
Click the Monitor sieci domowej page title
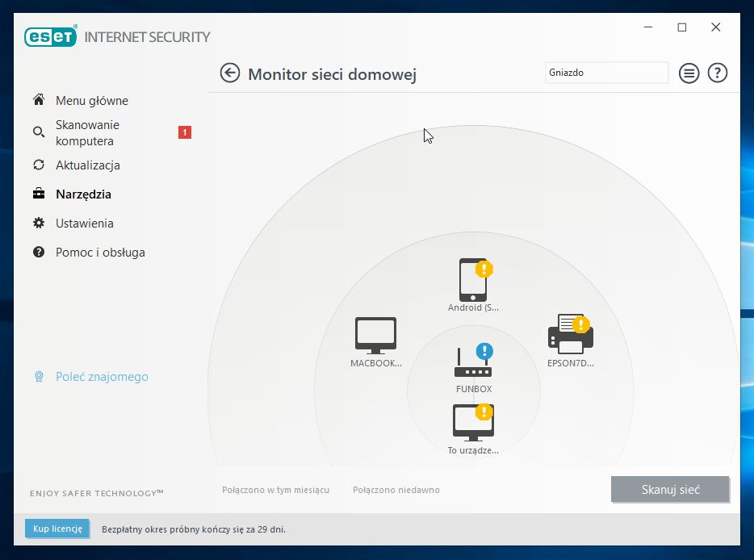(333, 74)
